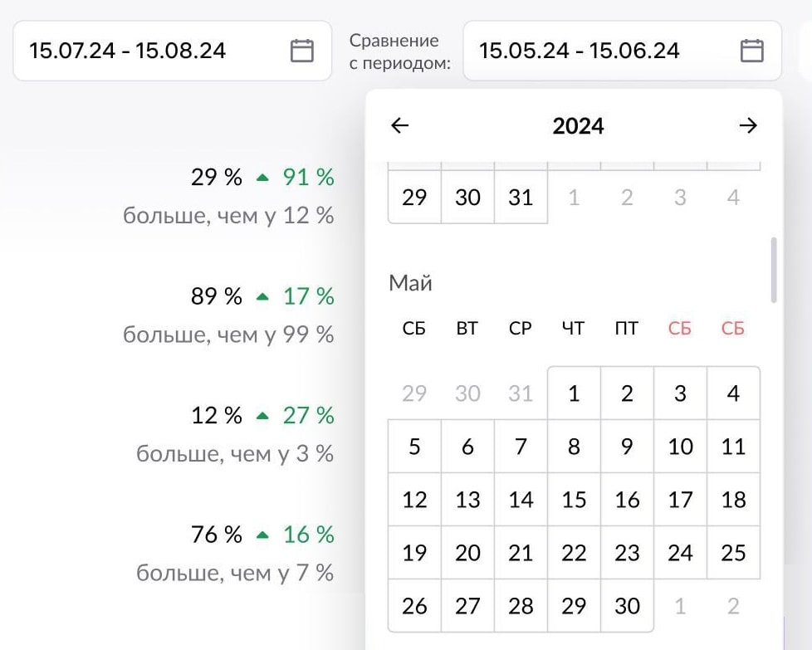Go to next year with right arrow

[748, 125]
